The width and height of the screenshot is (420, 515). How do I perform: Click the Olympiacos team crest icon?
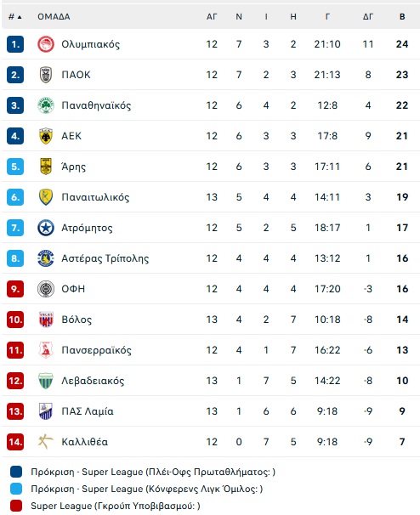click(46, 44)
